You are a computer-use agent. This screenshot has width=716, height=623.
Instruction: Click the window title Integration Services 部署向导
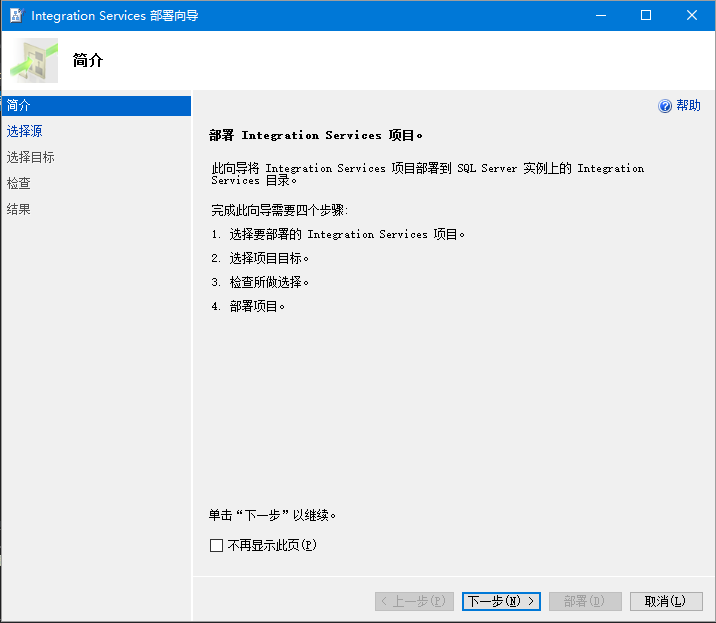(x=115, y=16)
